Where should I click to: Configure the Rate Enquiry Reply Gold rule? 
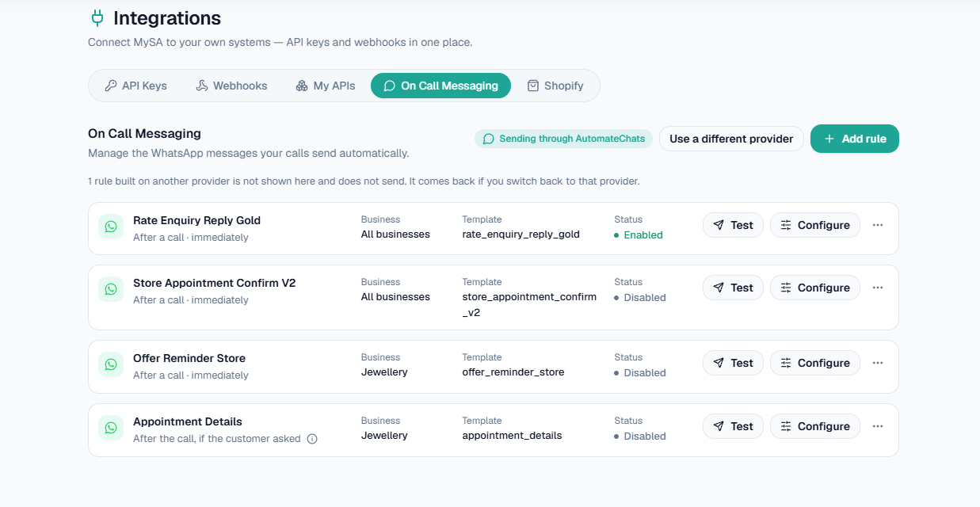click(815, 225)
